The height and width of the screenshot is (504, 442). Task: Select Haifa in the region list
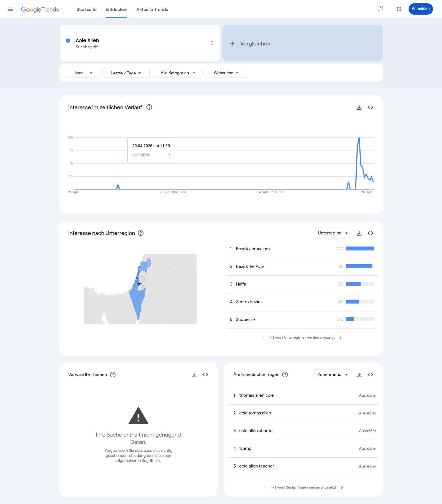pos(302,284)
